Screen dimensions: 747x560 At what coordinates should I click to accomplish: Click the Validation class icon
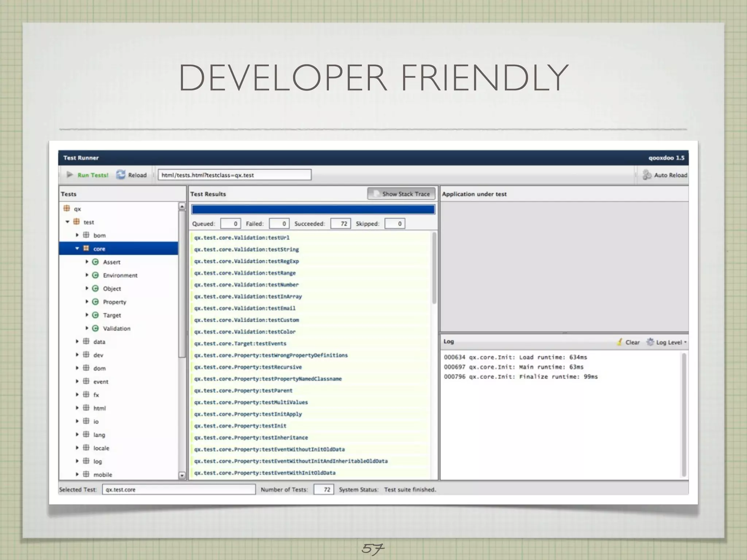click(x=96, y=328)
